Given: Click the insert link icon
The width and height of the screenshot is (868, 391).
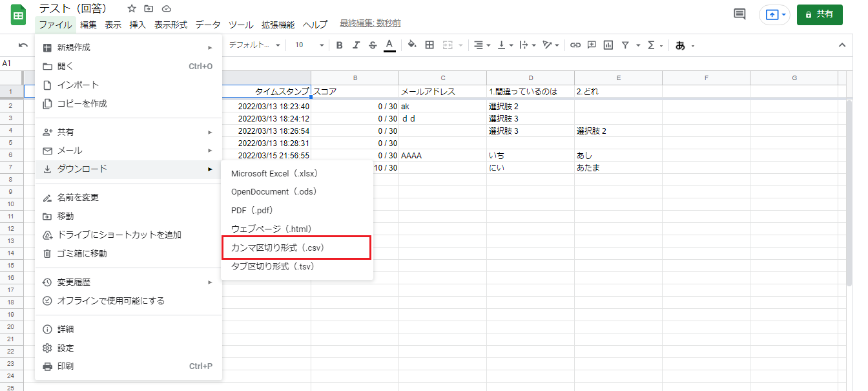Looking at the screenshot, I should coord(575,45).
